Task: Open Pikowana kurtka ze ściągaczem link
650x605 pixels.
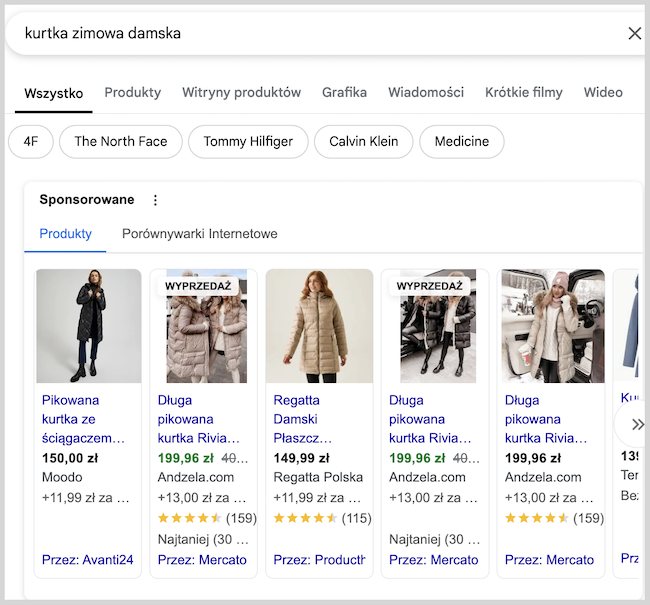Action: (x=83, y=419)
